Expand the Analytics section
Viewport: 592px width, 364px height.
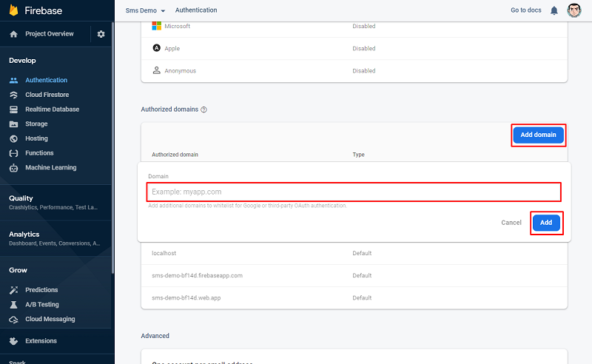pyautogui.click(x=56, y=238)
